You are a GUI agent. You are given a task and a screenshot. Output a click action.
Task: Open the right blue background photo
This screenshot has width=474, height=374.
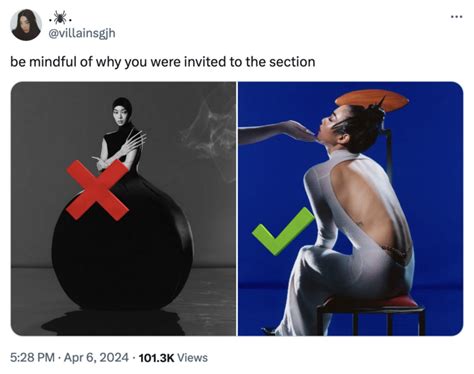coord(350,209)
